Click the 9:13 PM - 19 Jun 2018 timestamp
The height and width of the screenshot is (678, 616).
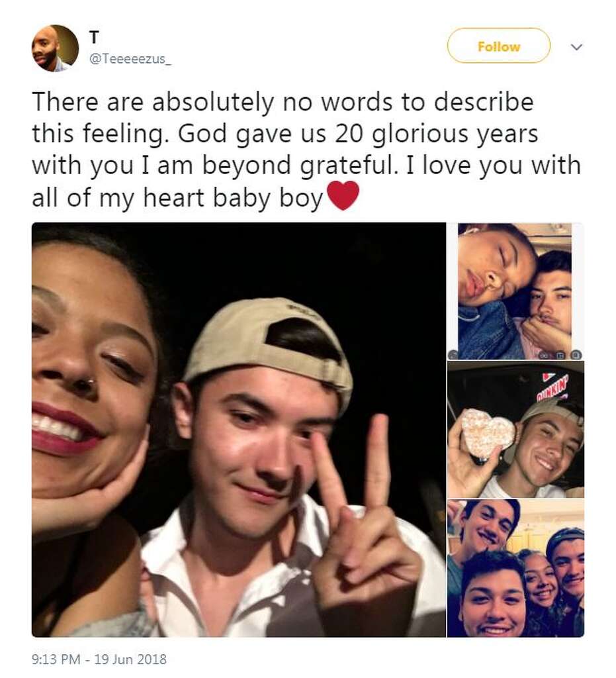[99, 659]
